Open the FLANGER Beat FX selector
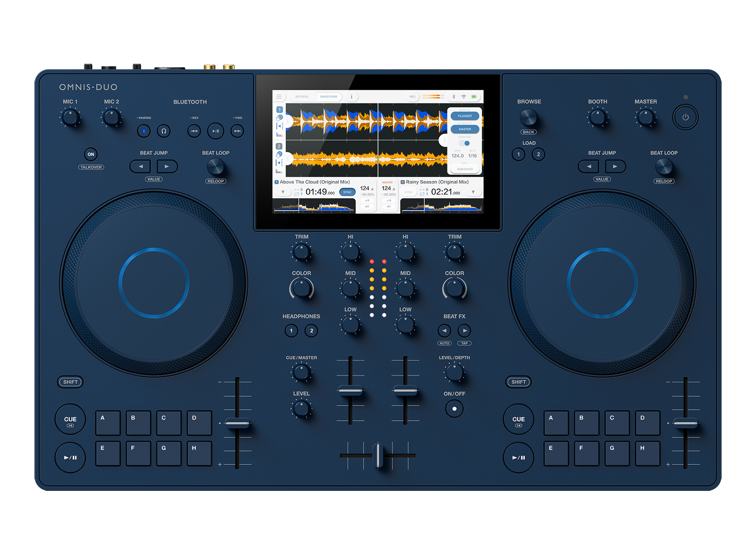The height and width of the screenshot is (555, 756). (x=465, y=116)
